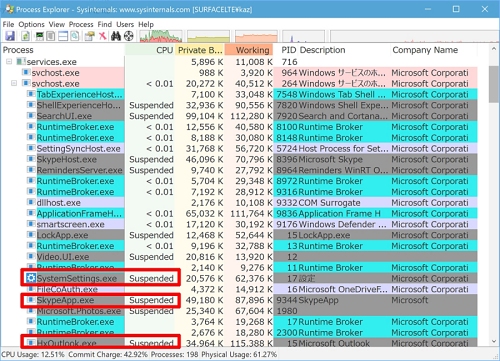Click the Refresh Now toolbar icon
The width and height of the screenshot is (500, 361).
pyautogui.click(x=25, y=36)
